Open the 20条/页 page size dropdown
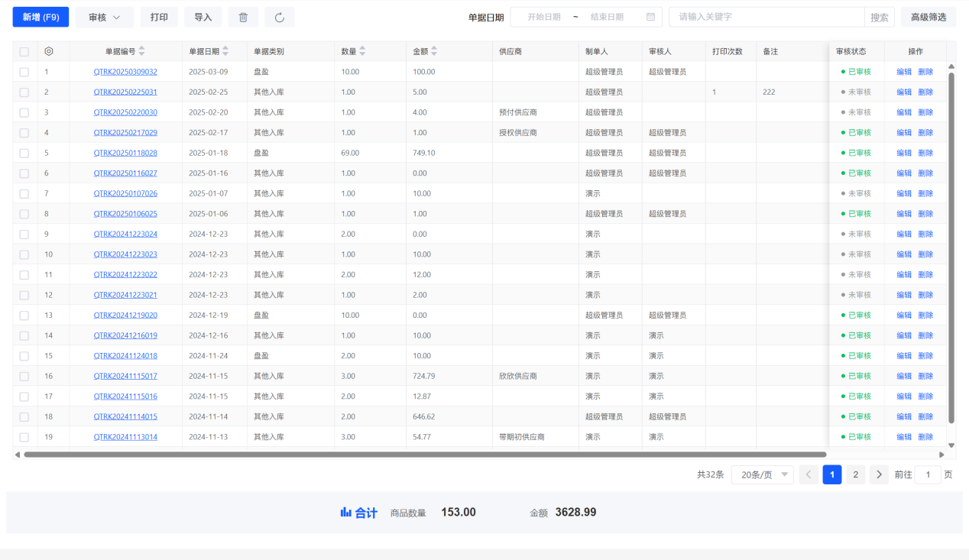The image size is (969, 560). pyautogui.click(x=762, y=474)
